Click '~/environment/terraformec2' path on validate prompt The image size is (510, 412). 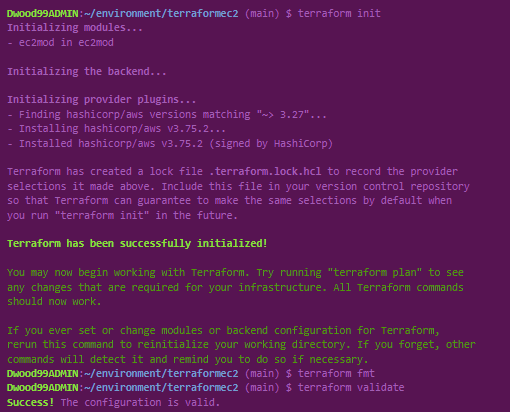point(161,388)
